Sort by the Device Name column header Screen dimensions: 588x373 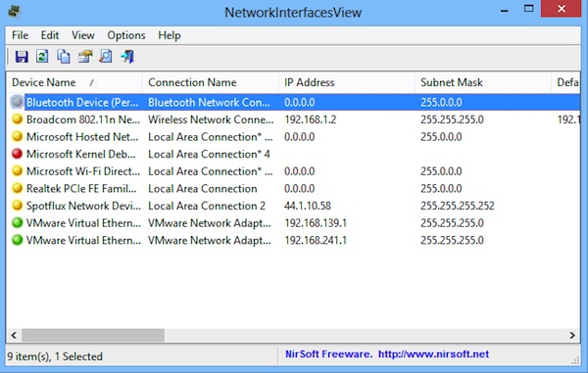(74, 82)
